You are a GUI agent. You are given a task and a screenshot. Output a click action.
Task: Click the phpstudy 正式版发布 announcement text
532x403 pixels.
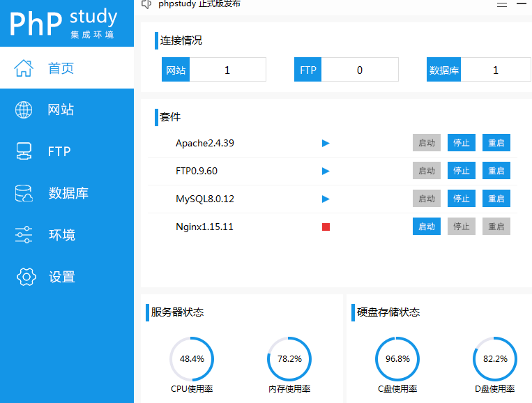(x=199, y=3)
